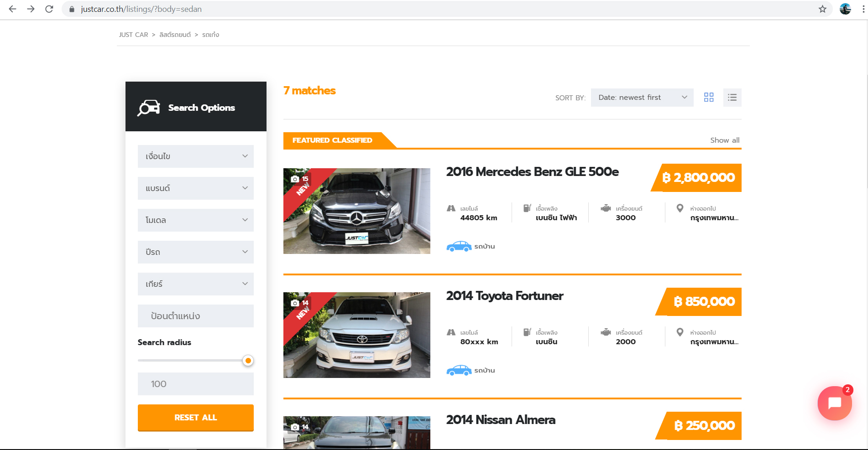Click the location pin icon for Toyota Fortuner
This screenshot has height=450, width=868.
[x=680, y=332]
